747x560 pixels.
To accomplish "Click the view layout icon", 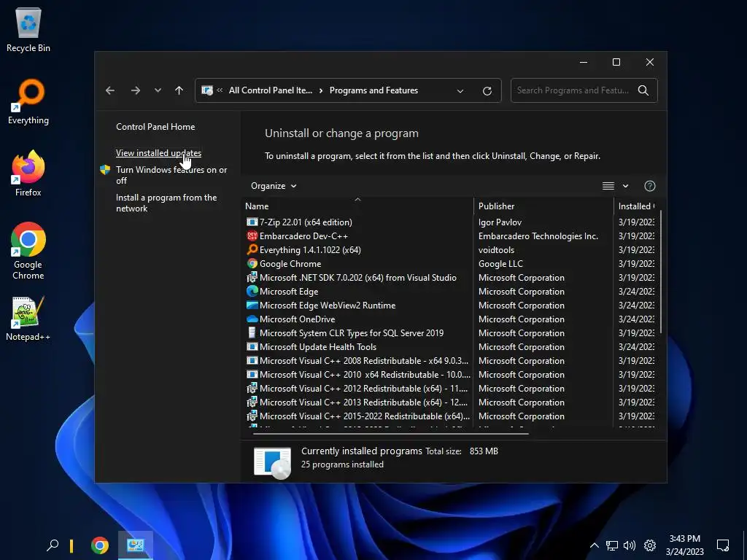I will 608,186.
